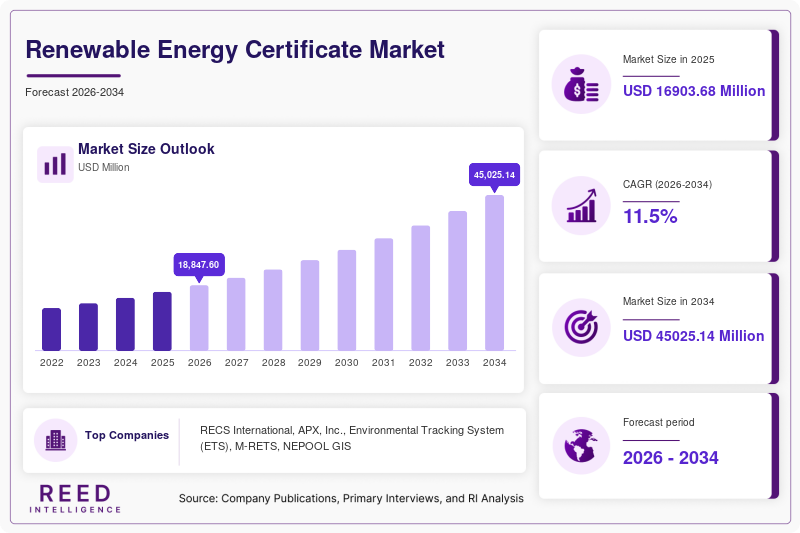Click the CAGR (2026-2034) label

[667, 184]
